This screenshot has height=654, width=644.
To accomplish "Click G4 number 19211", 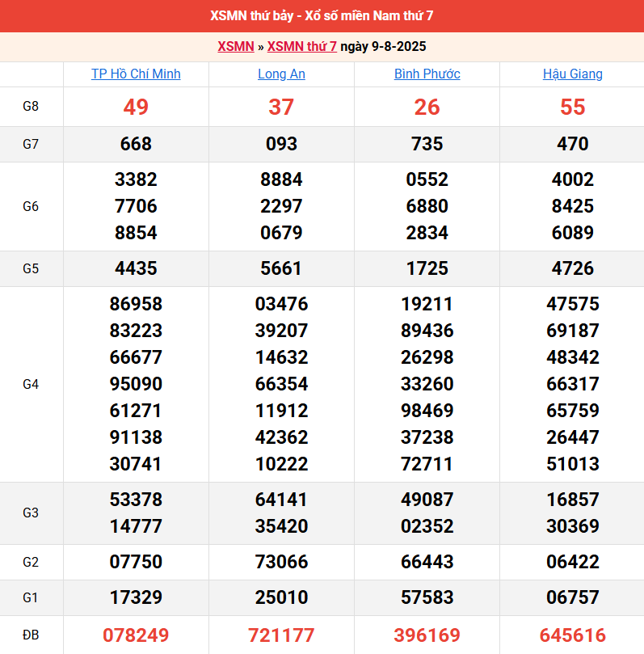I will point(427,304).
